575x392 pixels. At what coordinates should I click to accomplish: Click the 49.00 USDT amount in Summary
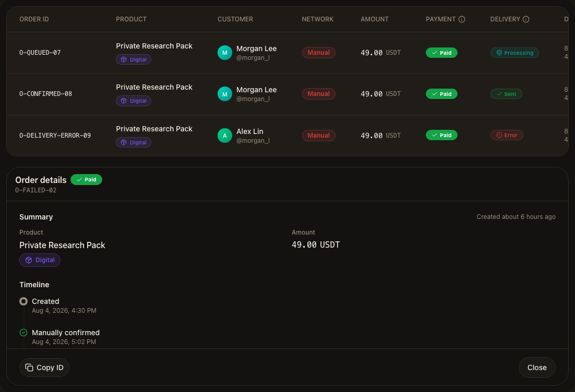(316, 244)
